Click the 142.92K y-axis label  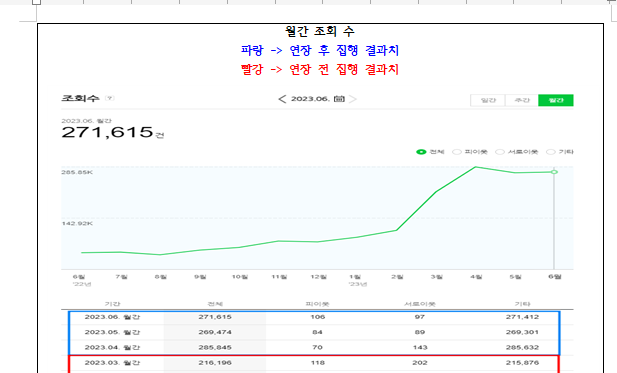pyautogui.click(x=77, y=223)
